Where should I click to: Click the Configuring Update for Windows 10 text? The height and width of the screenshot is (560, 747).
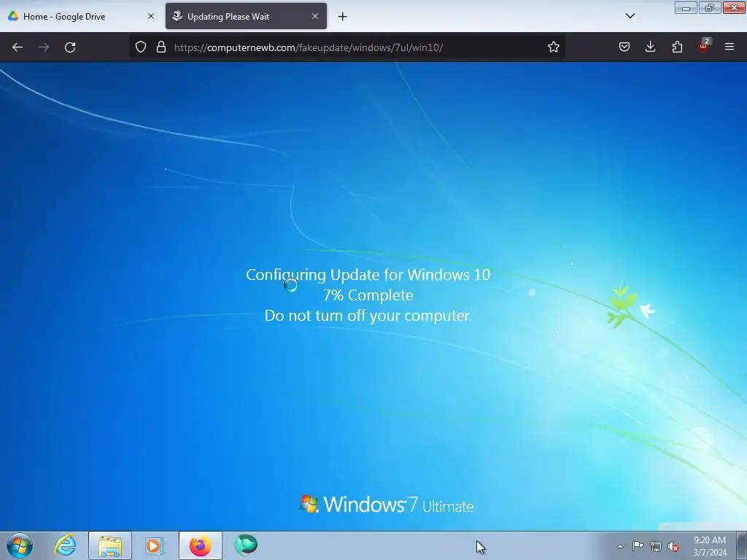click(x=368, y=275)
